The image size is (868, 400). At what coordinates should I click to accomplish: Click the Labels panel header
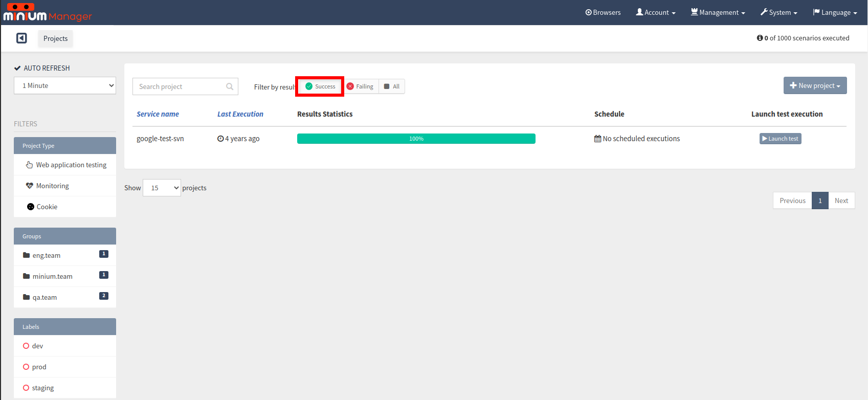65,327
